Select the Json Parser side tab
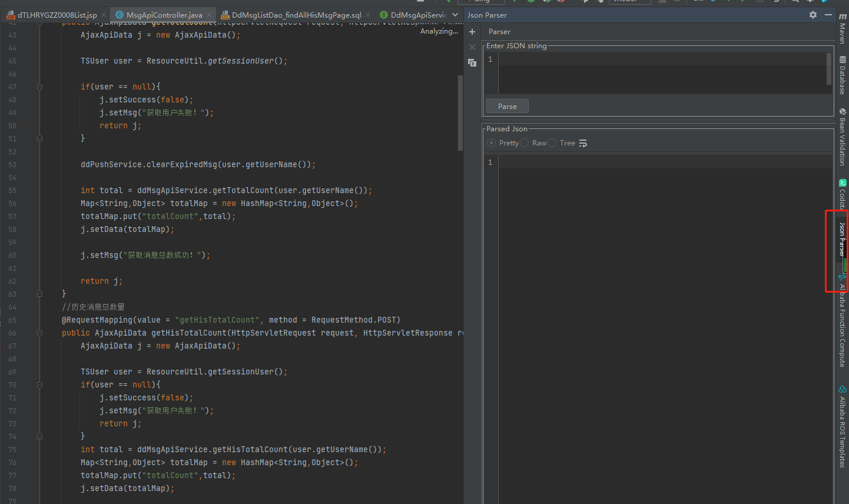Screen dimensions: 849x504 point(843,240)
